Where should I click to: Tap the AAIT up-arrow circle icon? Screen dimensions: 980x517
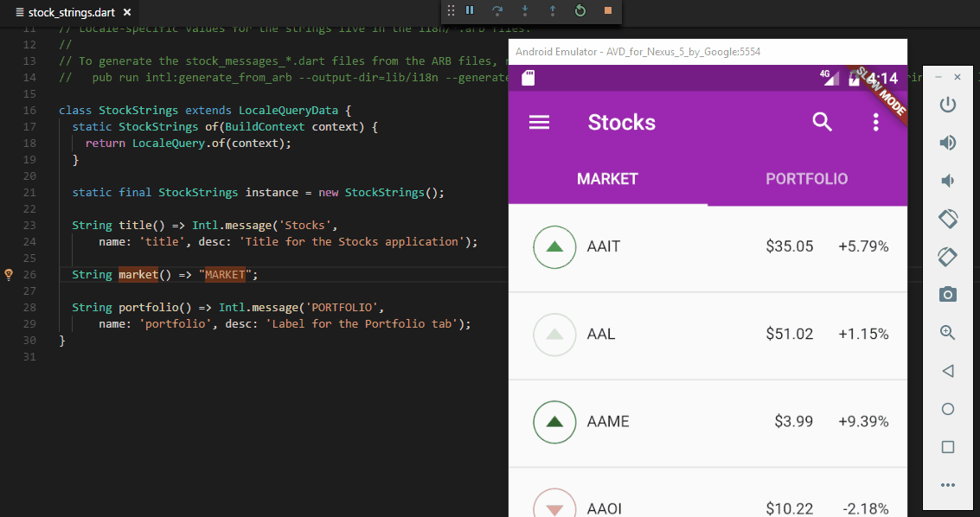click(554, 247)
